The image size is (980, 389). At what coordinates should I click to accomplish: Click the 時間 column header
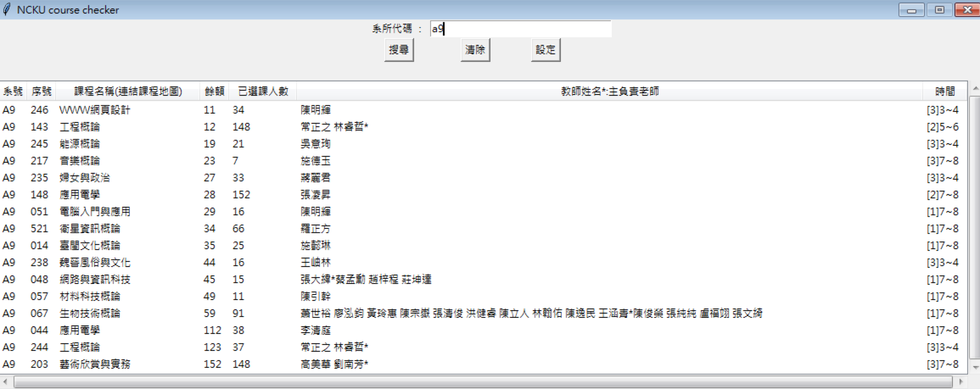pyautogui.click(x=945, y=91)
